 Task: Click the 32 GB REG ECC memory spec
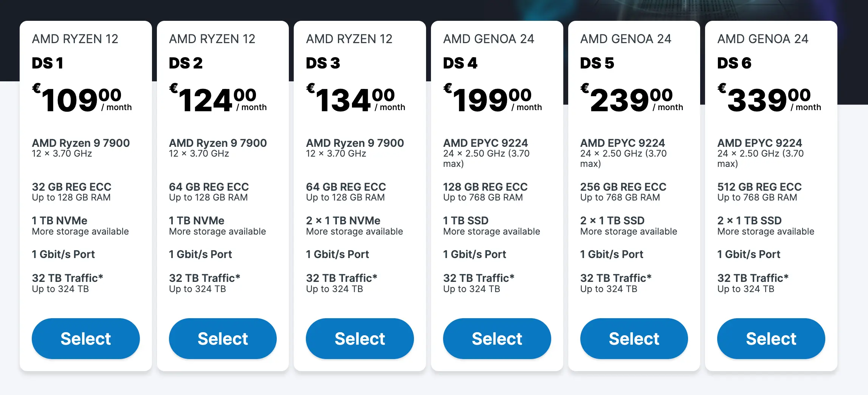click(71, 187)
